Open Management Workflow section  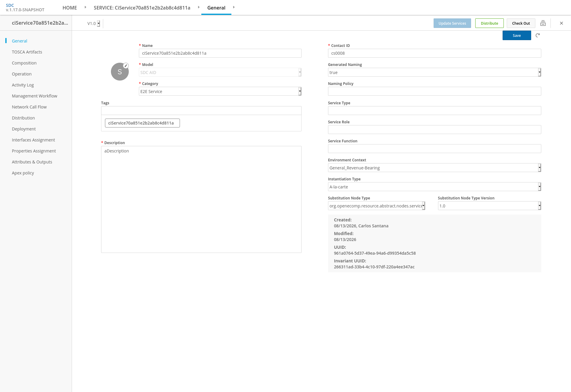(34, 96)
